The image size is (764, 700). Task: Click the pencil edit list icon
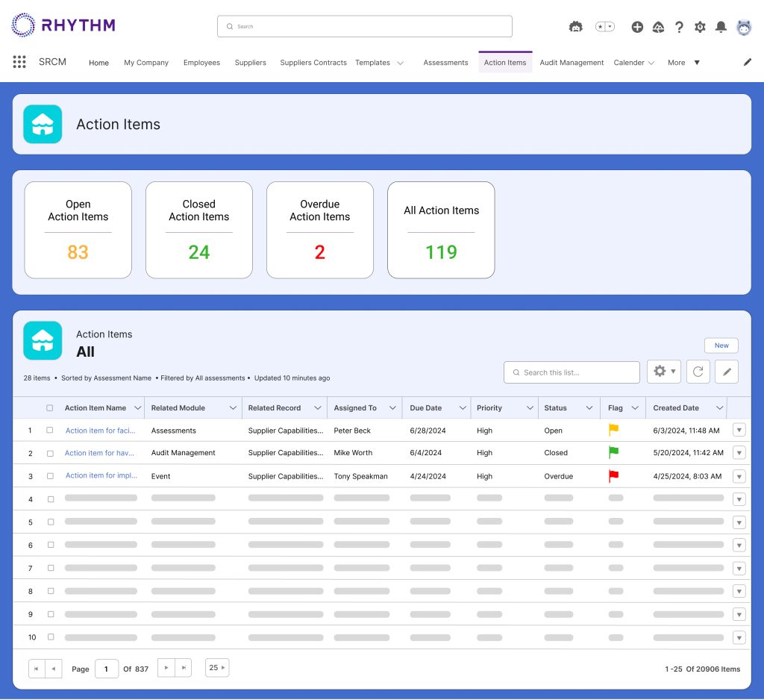(727, 372)
